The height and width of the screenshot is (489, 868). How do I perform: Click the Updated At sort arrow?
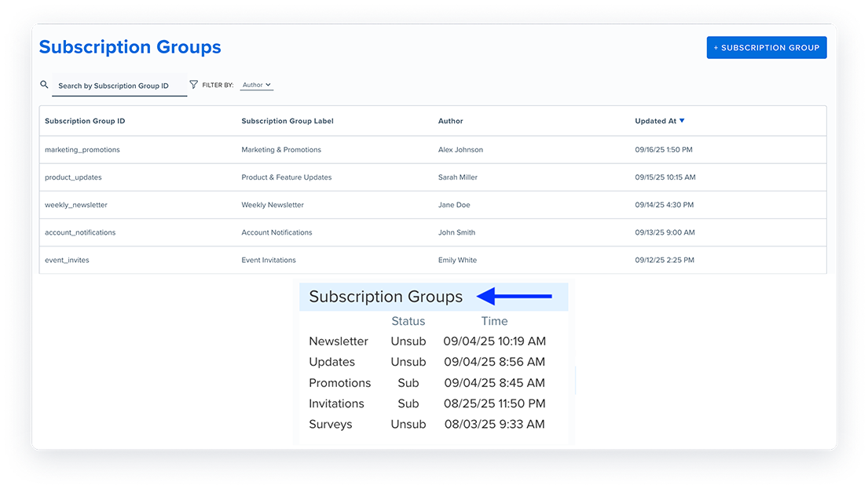[x=682, y=121]
